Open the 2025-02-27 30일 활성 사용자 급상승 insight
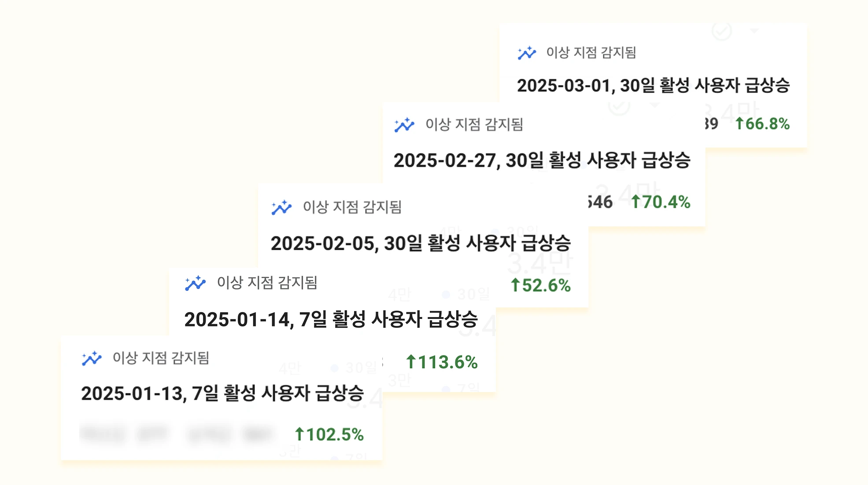 [x=542, y=160]
